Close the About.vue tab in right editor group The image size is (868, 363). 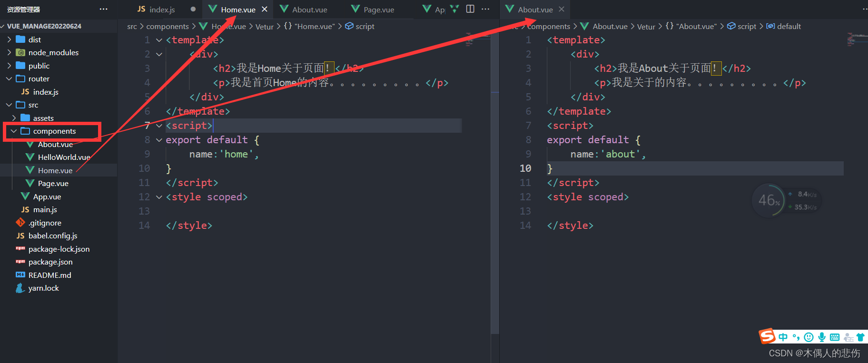pos(562,10)
